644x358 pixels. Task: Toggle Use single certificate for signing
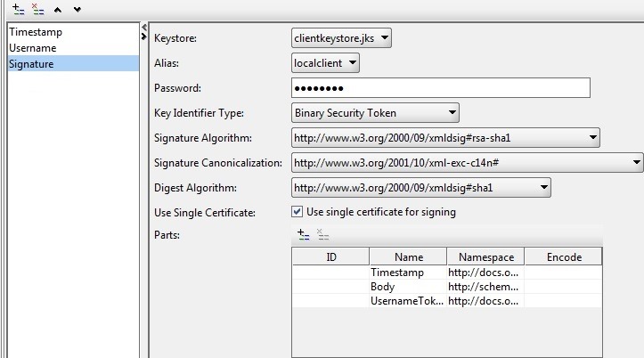pos(298,212)
